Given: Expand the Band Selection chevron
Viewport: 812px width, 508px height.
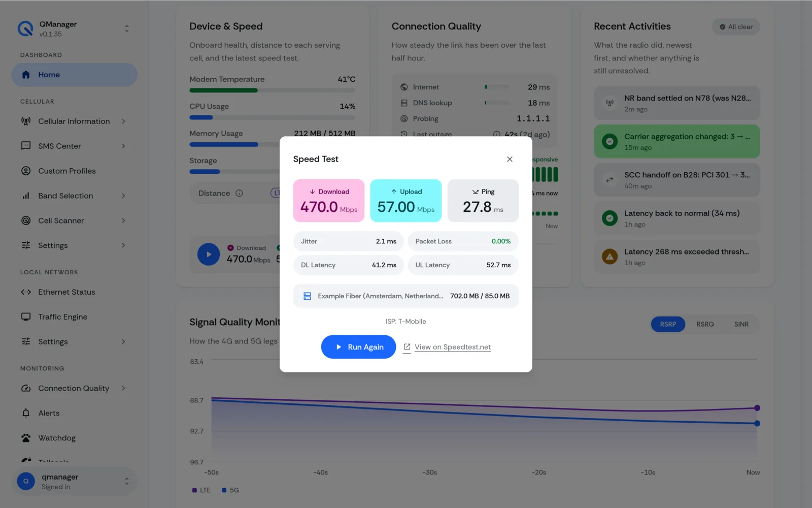Looking at the screenshot, I should tap(123, 196).
